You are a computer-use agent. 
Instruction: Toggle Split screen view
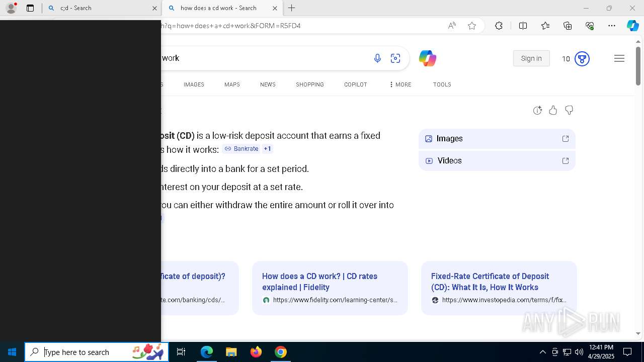pyautogui.click(x=523, y=26)
